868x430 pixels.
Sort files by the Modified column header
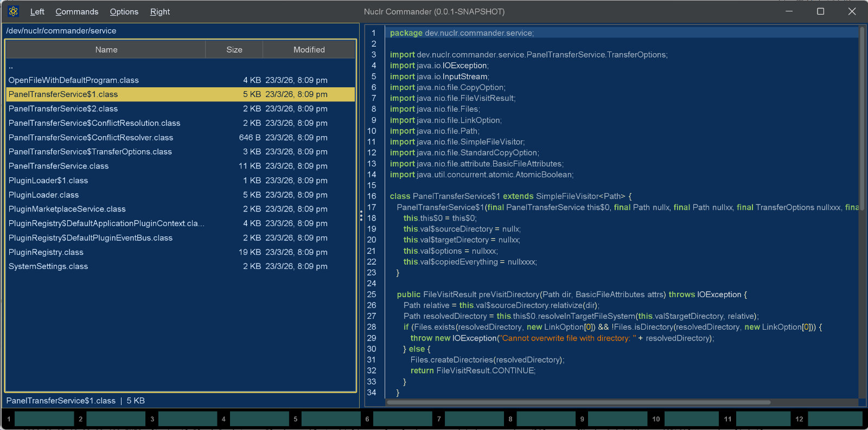pos(309,49)
